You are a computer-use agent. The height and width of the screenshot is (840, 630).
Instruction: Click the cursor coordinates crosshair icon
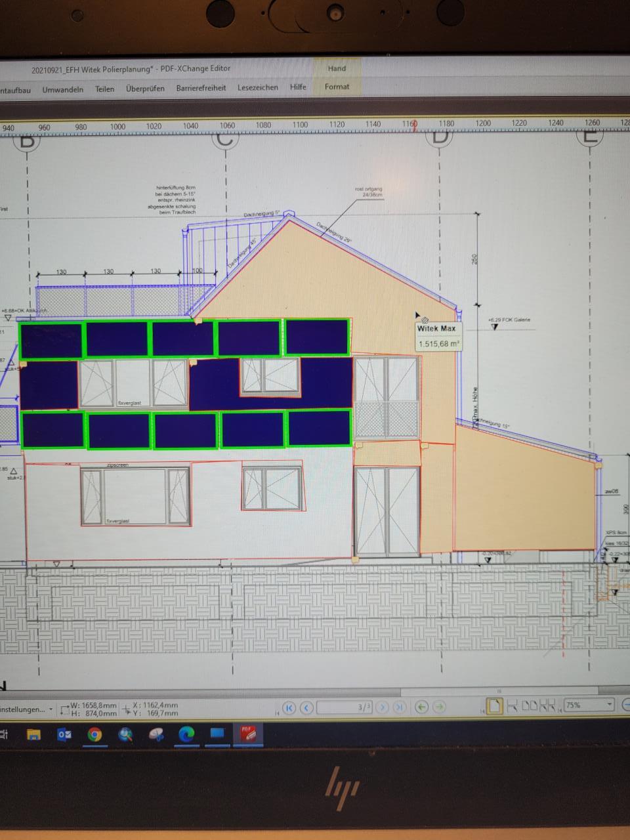(127, 709)
